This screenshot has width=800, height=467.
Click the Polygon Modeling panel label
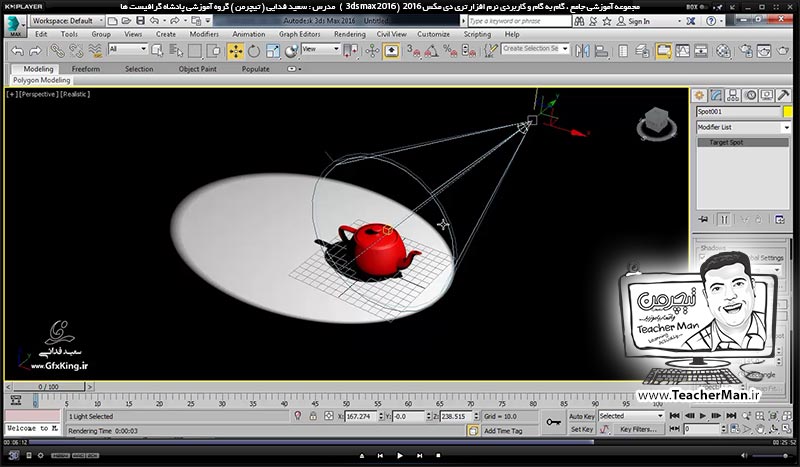[x=41, y=80]
